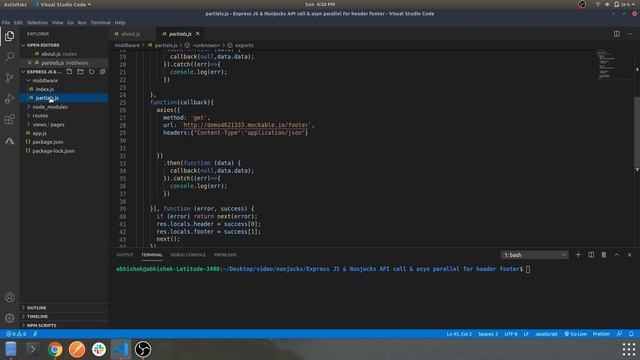Show applications grid in dock
The width and height of the screenshot is (640, 360).
[x=629, y=349]
